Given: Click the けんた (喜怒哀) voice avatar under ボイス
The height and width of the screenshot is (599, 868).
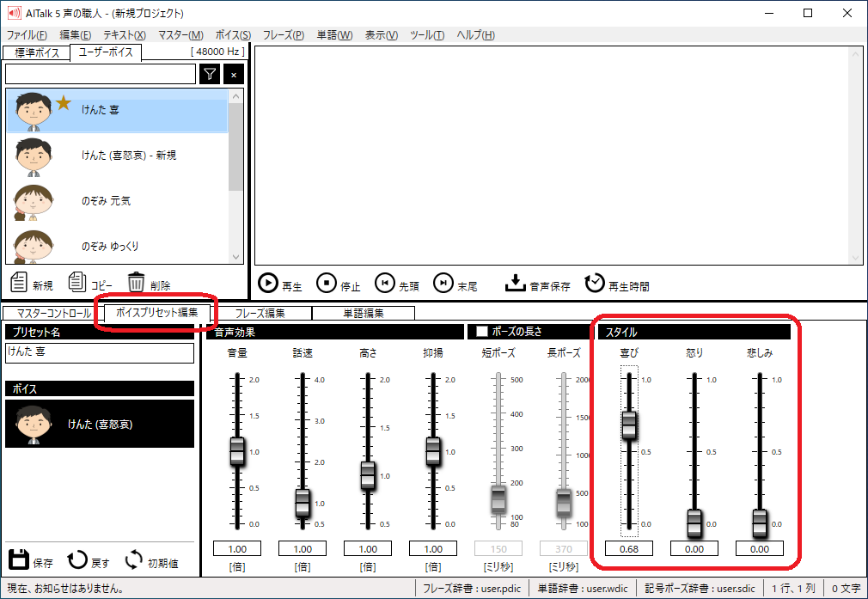Looking at the screenshot, I should (x=34, y=425).
